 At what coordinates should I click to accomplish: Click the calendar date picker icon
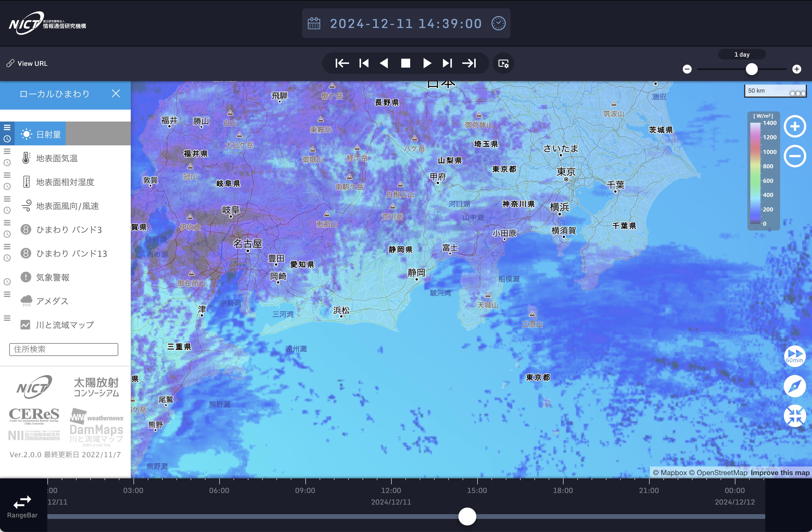(314, 24)
